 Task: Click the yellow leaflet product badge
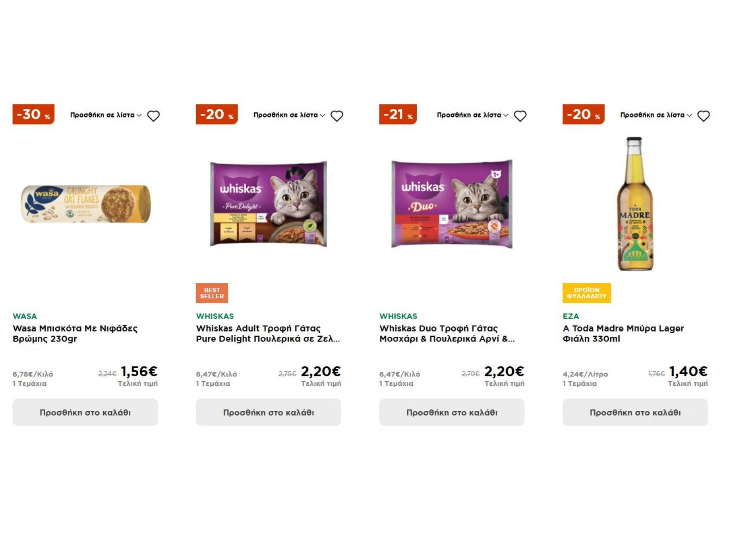pos(587,293)
